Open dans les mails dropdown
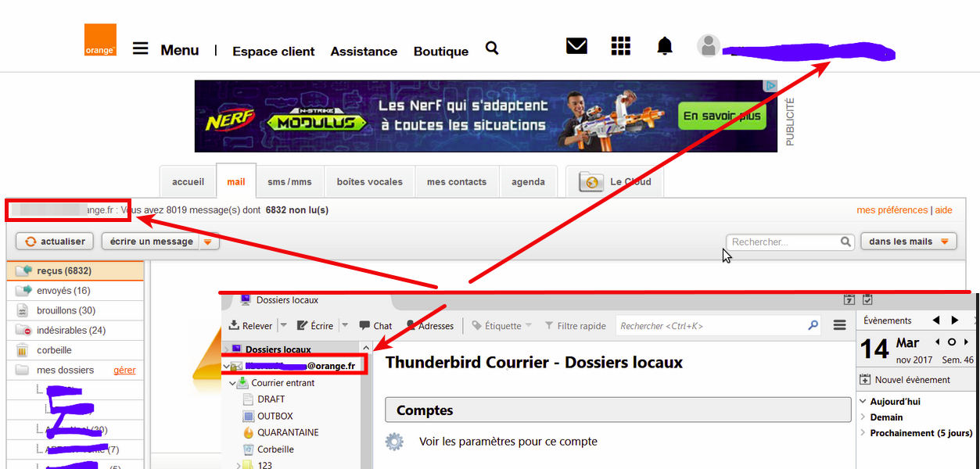This screenshot has width=980, height=469. pos(908,242)
